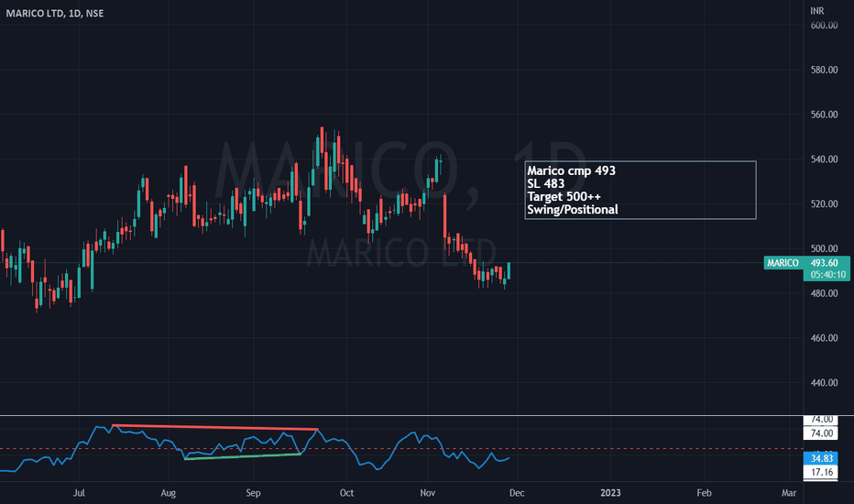This screenshot has width=854, height=504.
Task: Click the lower 74.00 indicator scale label
Action: click(x=821, y=433)
